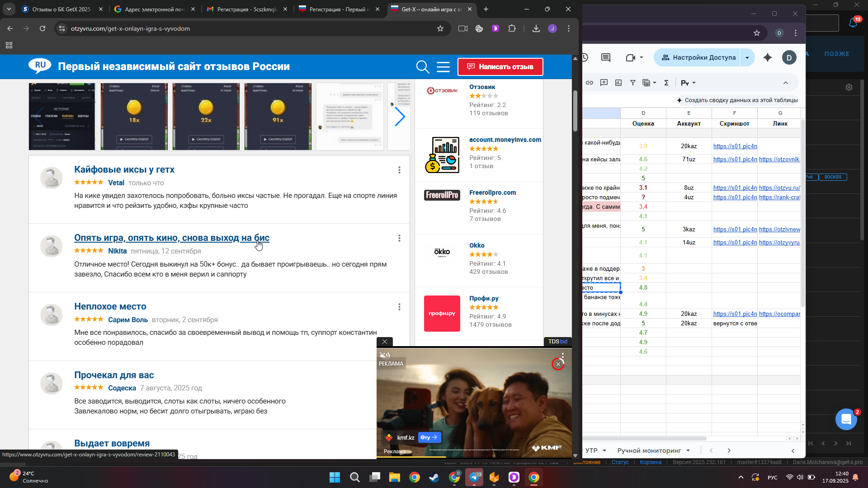Open Steam from the Windows taskbar
The image size is (868, 488).
coord(434,478)
